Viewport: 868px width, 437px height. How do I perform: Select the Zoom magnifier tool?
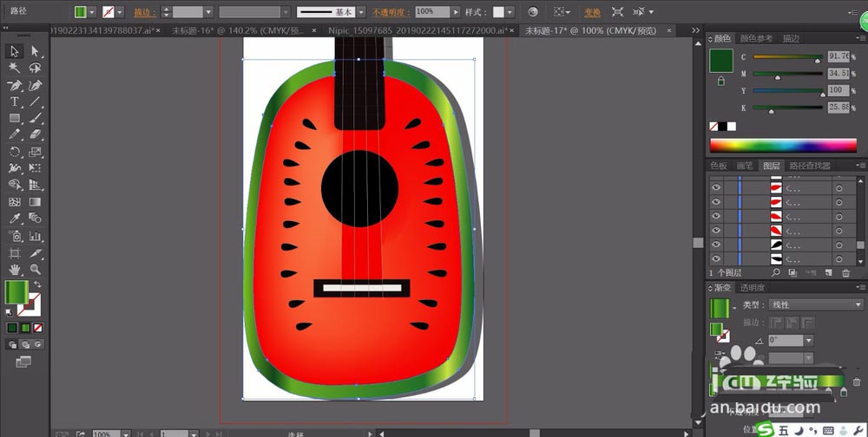point(36,270)
